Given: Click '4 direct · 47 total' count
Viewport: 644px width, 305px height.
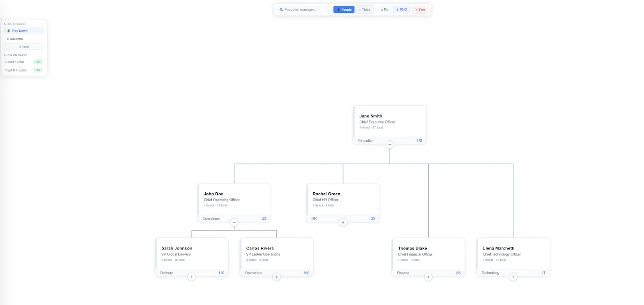Looking at the screenshot, I should (371, 128).
